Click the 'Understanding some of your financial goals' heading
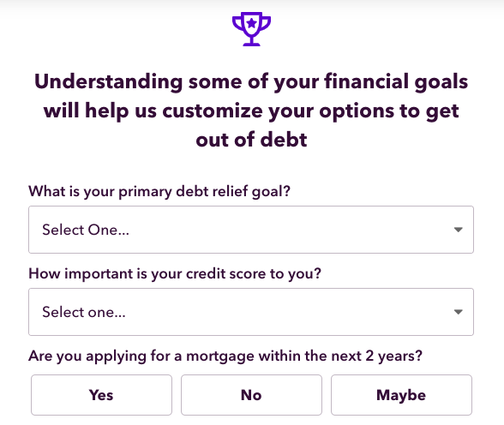This screenshot has height=425, width=504. pos(251,82)
